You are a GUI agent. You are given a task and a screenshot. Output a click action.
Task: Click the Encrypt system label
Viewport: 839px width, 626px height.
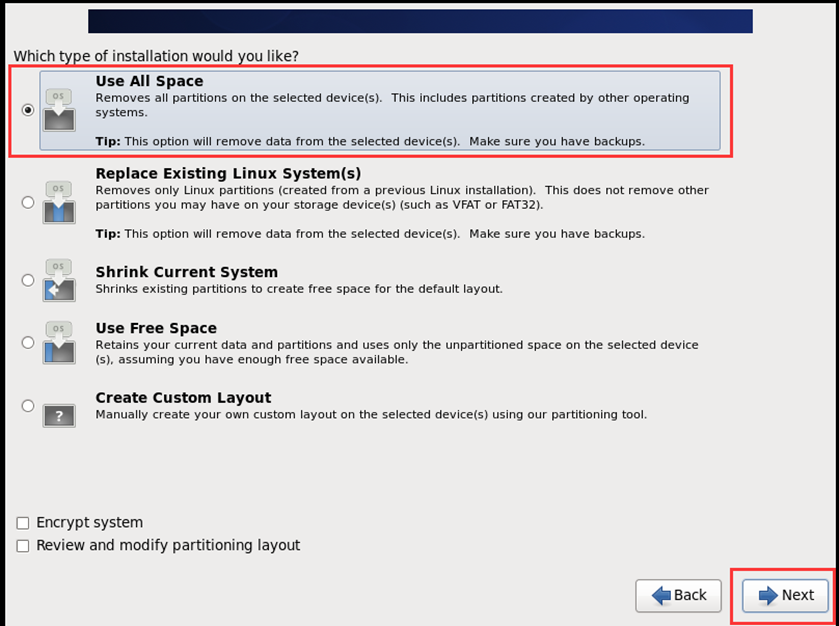[x=89, y=523]
